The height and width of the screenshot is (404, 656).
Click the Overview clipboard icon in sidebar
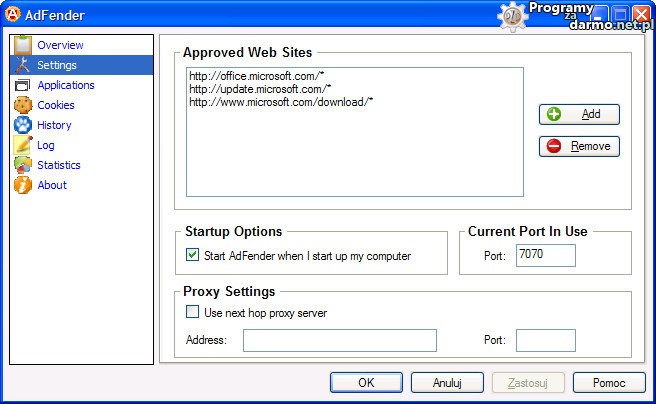coord(22,45)
